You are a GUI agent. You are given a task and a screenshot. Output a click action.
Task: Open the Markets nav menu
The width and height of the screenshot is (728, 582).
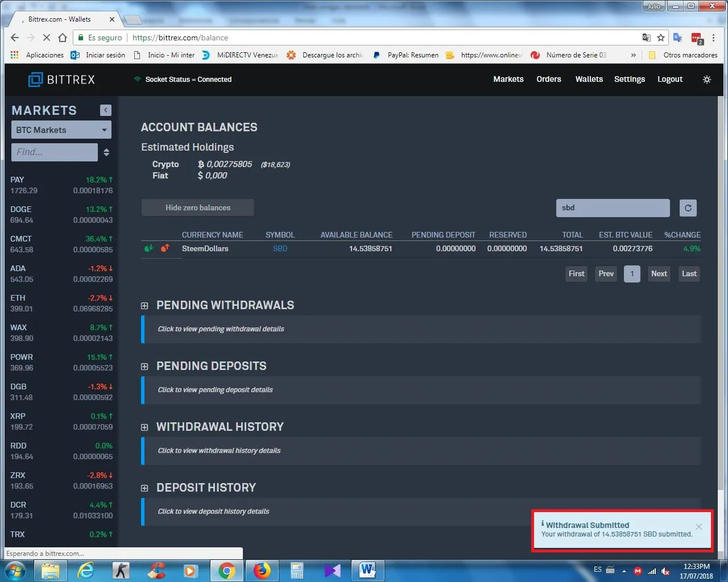[508, 80]
